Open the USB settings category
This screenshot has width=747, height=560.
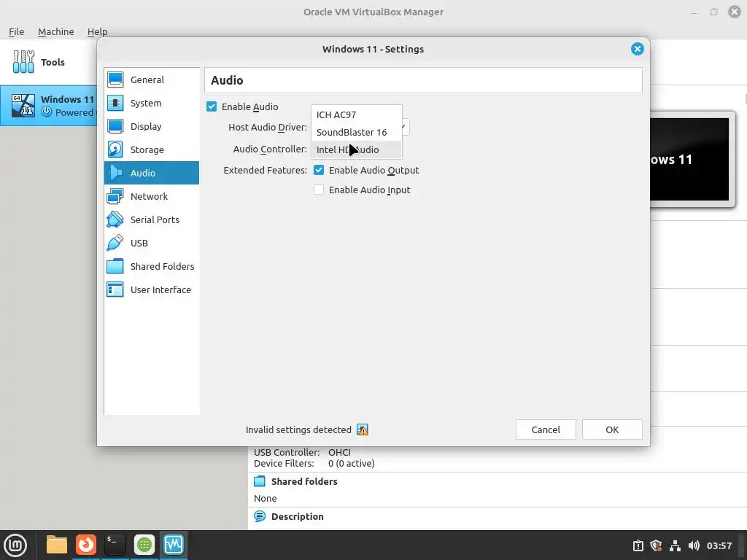152,243
